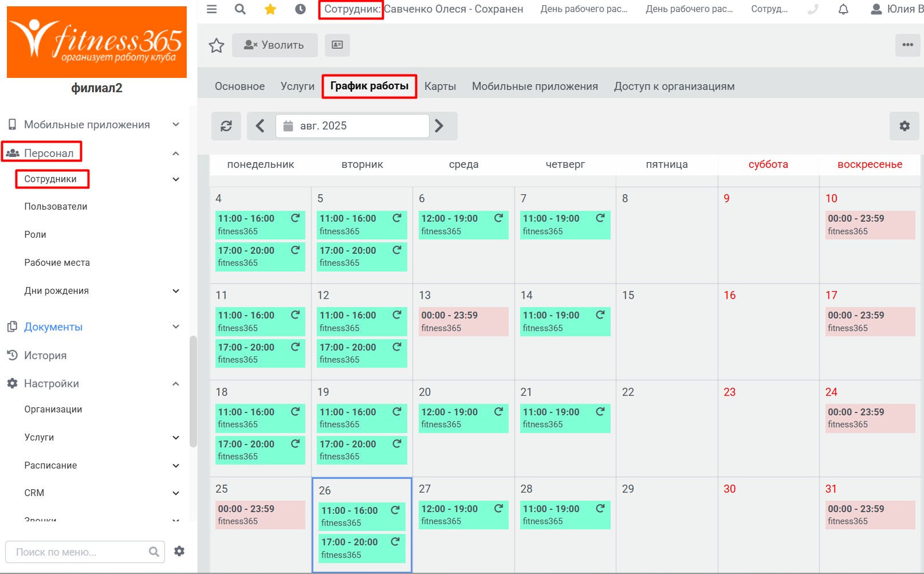Add employee to favorites with outline star
Viewport: 924px width, 574px height.
click(x=217, y=45)
